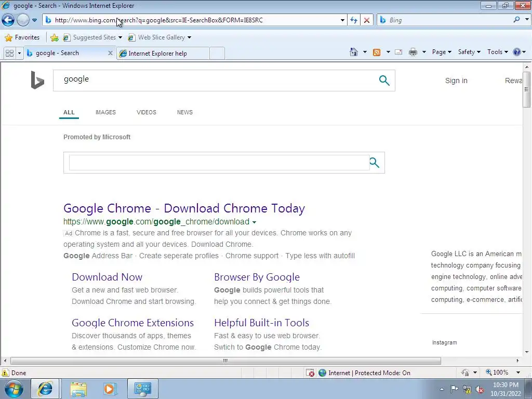Open the Google Chrome Extensions link
The height and width of the screenshot is (399, 532).
(x=132, y=323)
